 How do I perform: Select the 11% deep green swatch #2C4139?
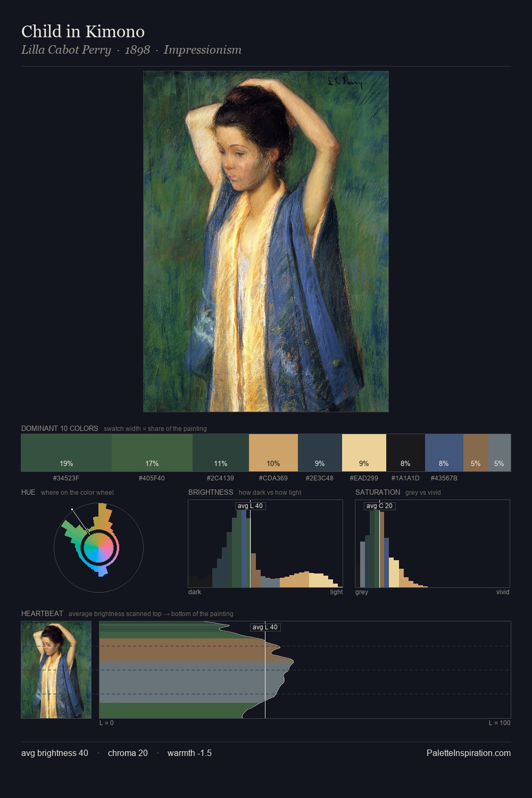221,453
